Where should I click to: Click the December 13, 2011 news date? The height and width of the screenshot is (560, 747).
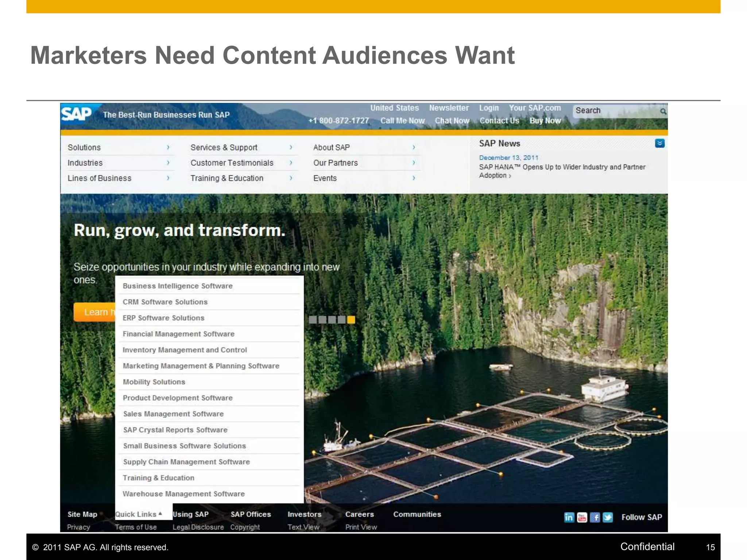(509, 158)
